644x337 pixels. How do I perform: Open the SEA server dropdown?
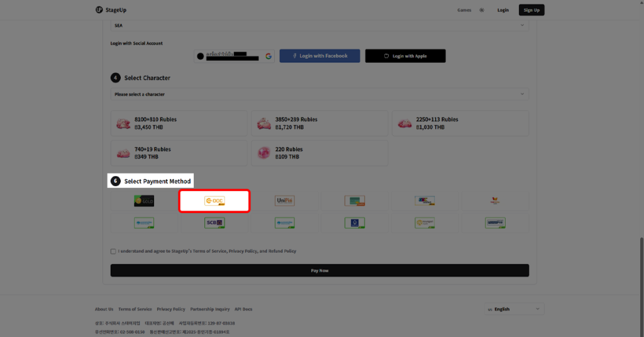coord(319,25)
